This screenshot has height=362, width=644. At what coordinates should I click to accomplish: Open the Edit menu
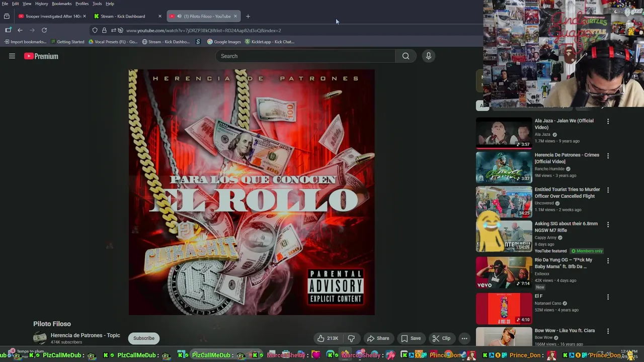(x=16, y=4)
